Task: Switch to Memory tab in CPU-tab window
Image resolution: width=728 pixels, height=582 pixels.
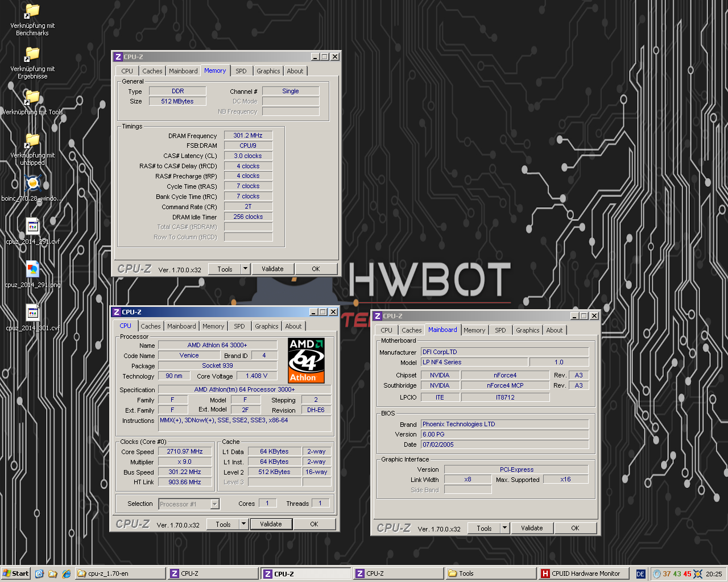Action: click(x=213, y=326)
